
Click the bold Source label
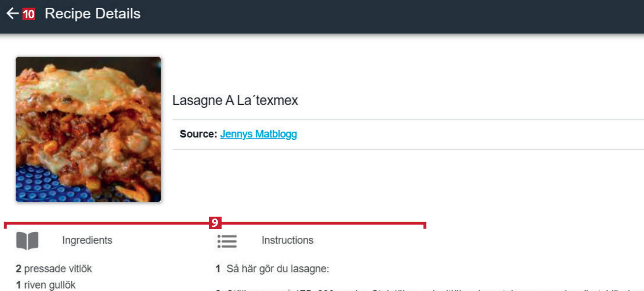(198, 134)
